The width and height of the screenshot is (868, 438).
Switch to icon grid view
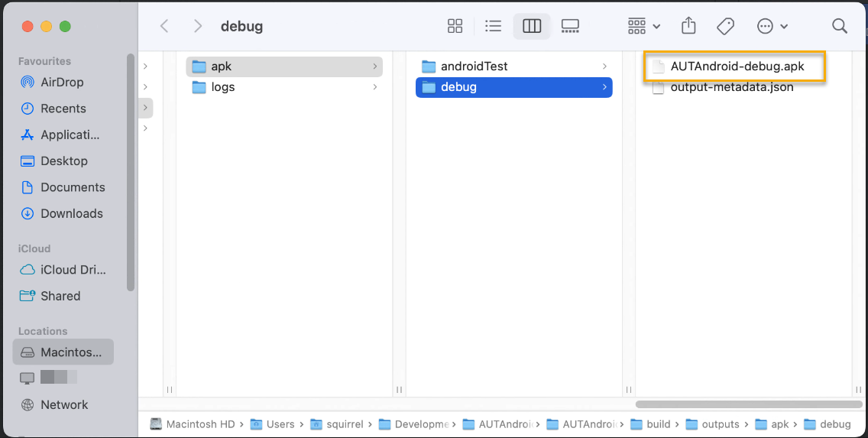point(455,26)
